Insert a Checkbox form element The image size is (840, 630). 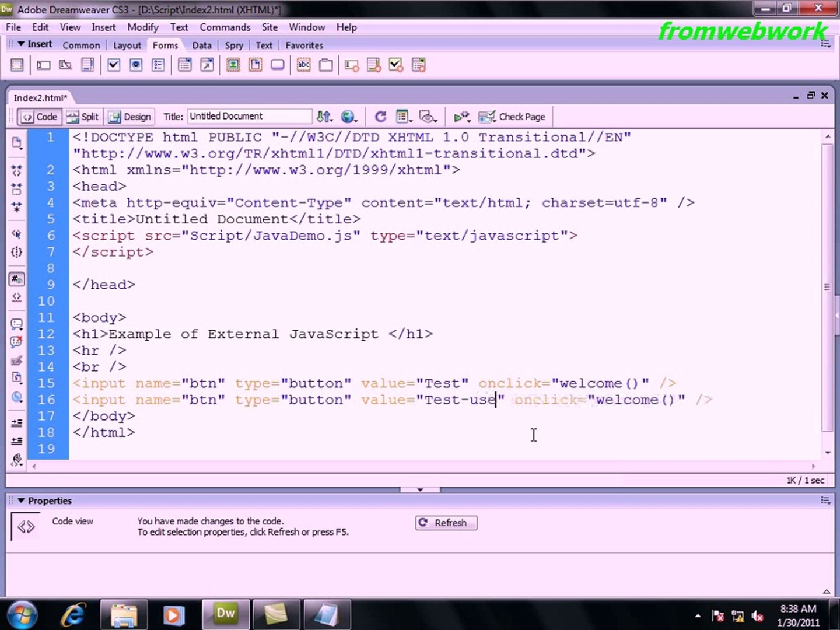114,65
